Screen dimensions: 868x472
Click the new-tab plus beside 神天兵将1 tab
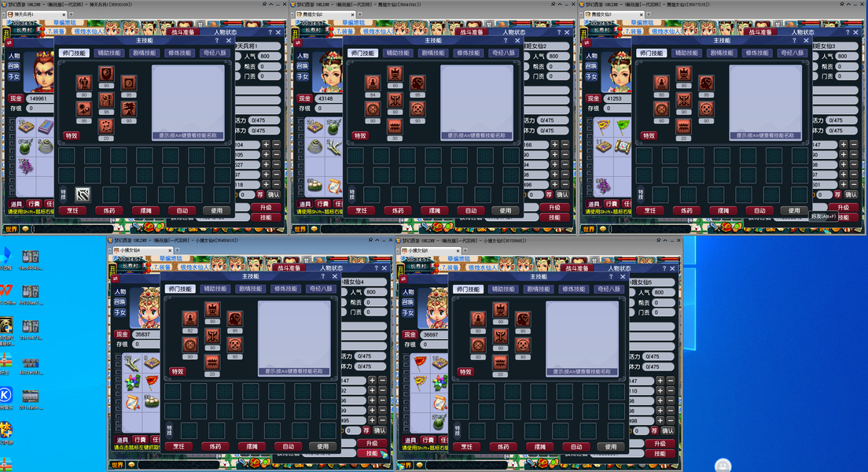click(x=71, y=14)
